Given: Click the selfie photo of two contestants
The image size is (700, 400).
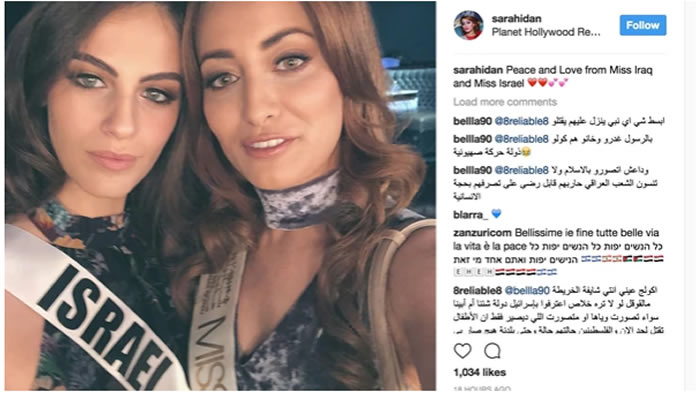Looking at the screenshot, I should 221,196.
